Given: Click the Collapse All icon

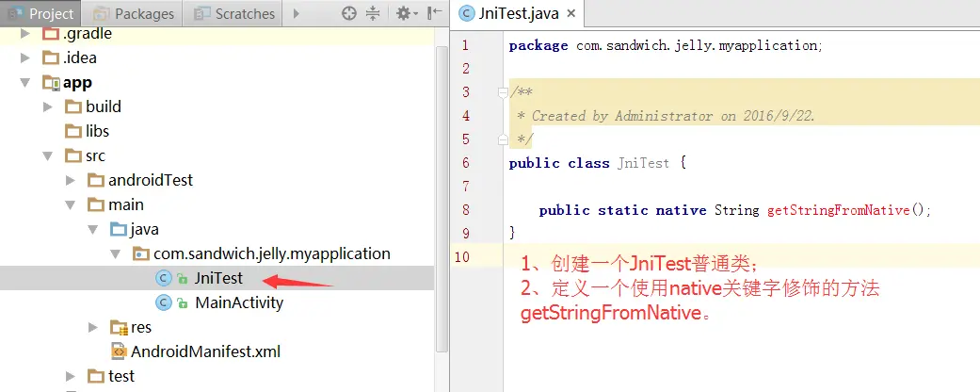Looking at the screenshot, I should click(373, 12).
